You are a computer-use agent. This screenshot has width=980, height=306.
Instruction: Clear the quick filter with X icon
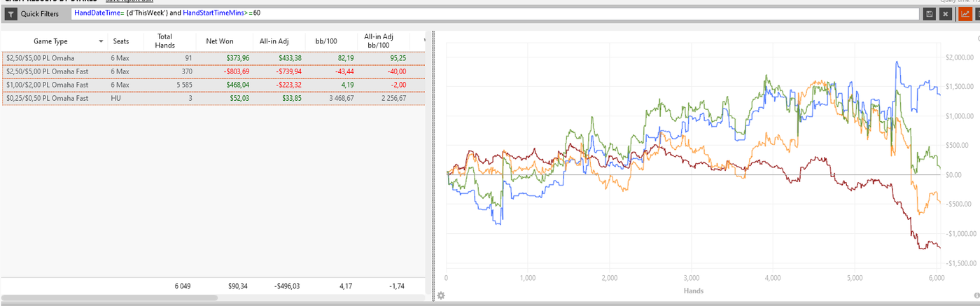pyautogui.click(x=945, y=13)
